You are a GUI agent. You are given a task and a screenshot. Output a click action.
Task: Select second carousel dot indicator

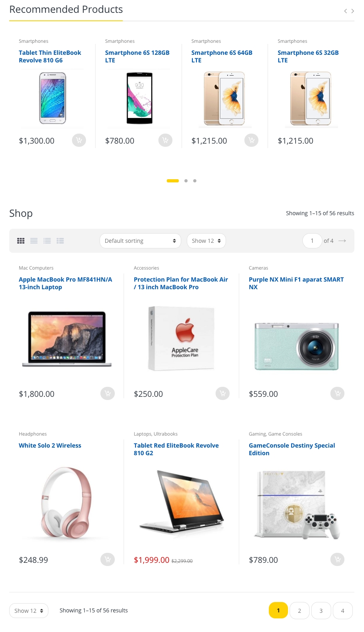(x=186, y=181)
